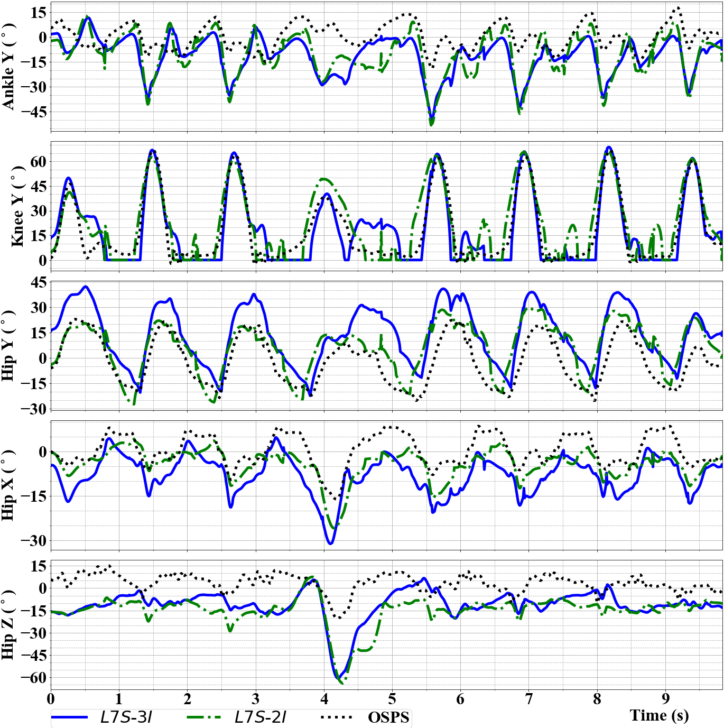Click the 15 tick label on the Ankle Y axis
Image resolution: width=724 pixels, height=728 pixels.
pos(39,13)
